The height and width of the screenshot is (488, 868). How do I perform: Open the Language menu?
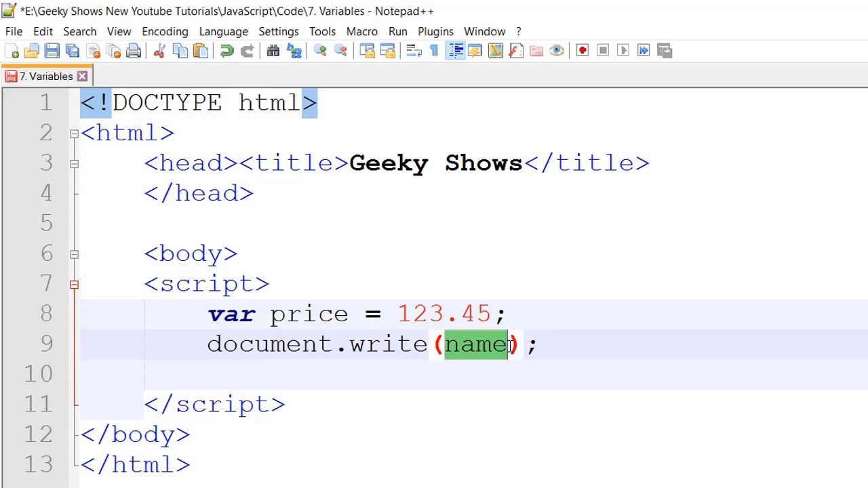223,31
